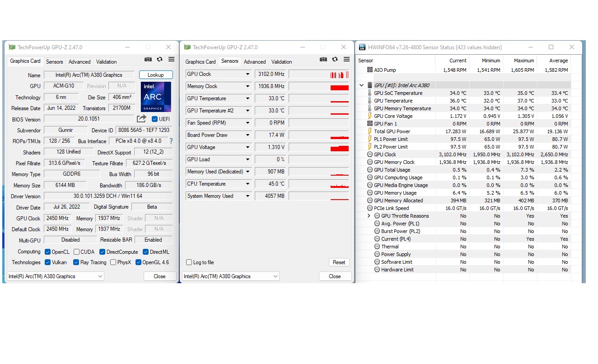Toggle the Ray Tracing checkbox
This screenshot has height=364, width=598.
coord(76,262)
